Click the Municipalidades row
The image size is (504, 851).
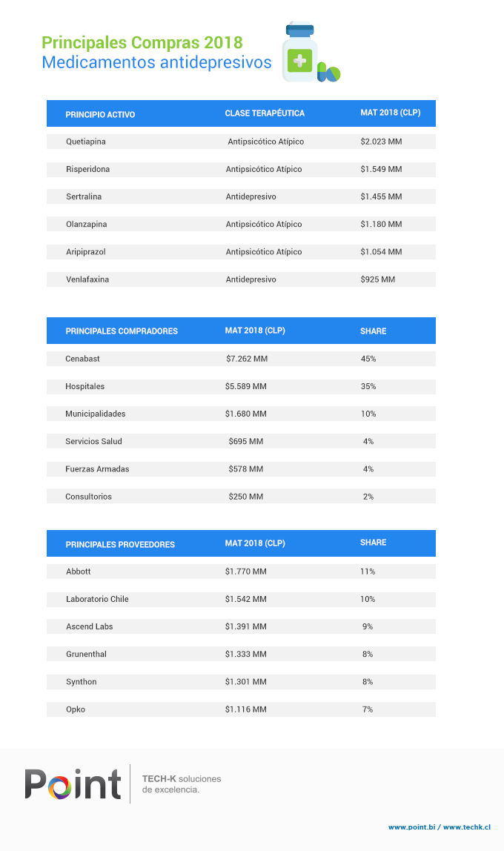pos(241,414)
